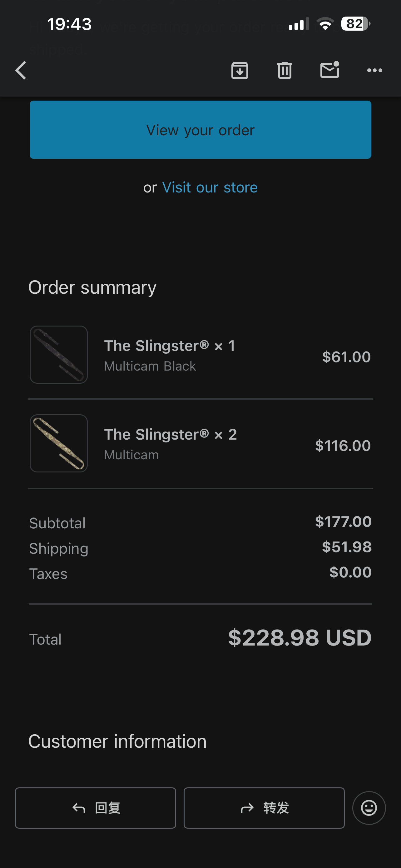The width and height of the screenshot is (401, 868).
Task: Tap the 19:43 clock in status bar
Action: click(x=69, y=24)
